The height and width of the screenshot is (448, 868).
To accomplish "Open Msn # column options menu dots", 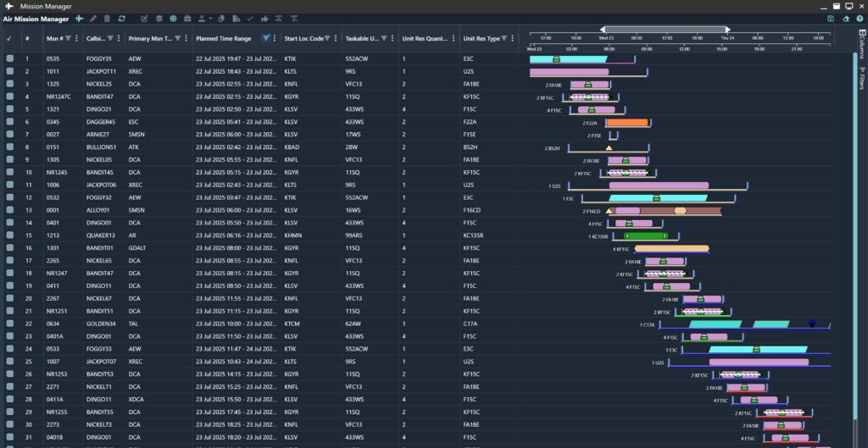I will click(76, 39).
